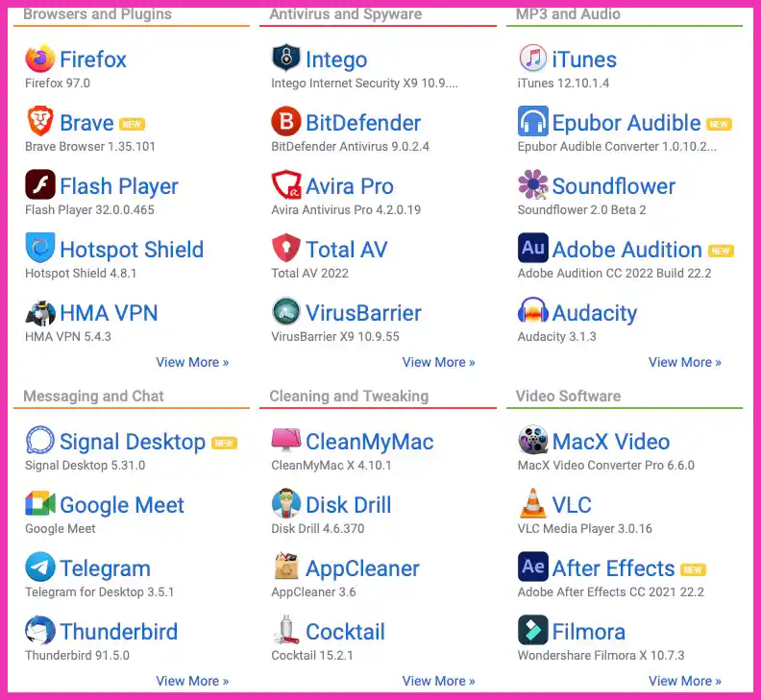Click the HMA VPN donkey icon
Screen dimensions: 761x700
(x=40, y=312)
